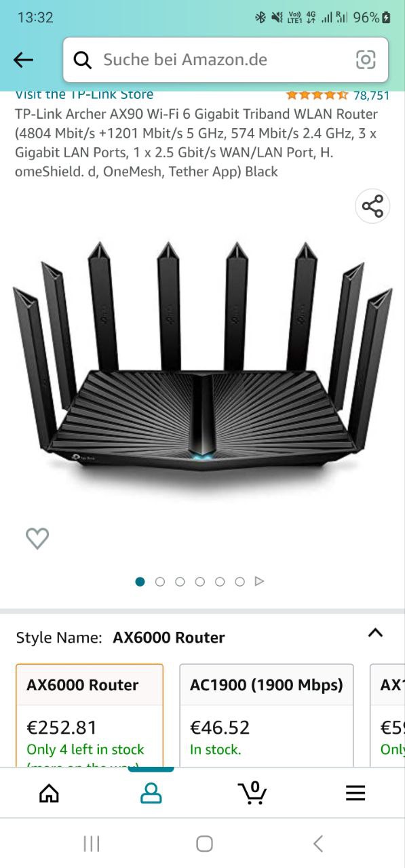Open the 78,751 ratings link
Screen dimensions: 405x868
click(372, 95)
